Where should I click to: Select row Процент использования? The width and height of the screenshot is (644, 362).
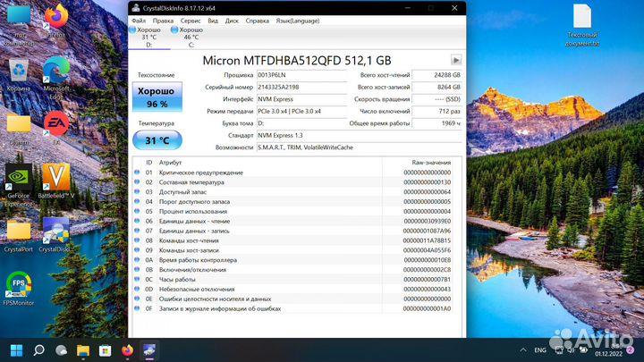click(292, 211)
